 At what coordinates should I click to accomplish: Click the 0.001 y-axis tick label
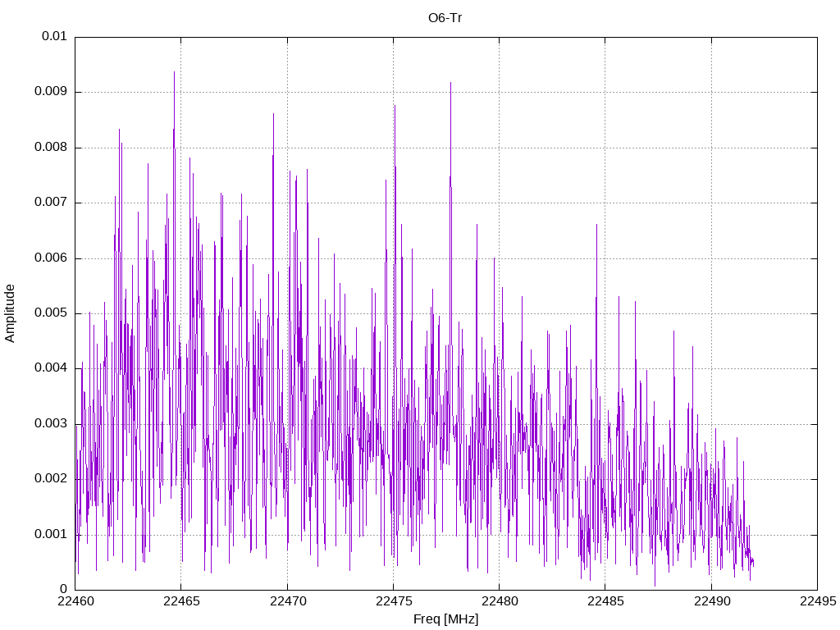coord(51,534)
